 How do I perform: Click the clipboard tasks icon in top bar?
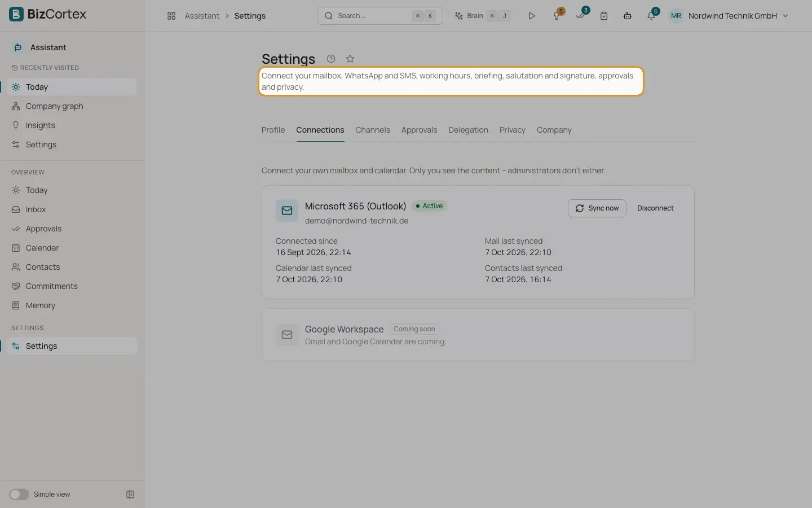604,16
